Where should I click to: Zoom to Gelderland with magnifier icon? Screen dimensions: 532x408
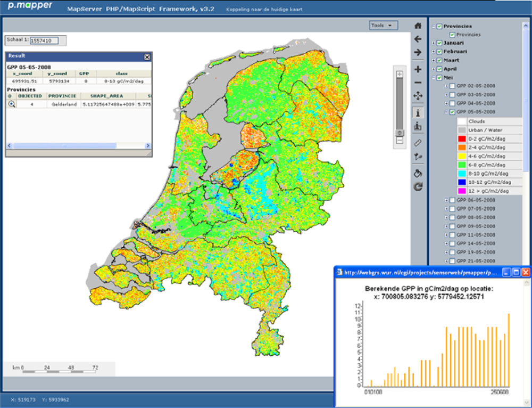click(x=11, y=104)
